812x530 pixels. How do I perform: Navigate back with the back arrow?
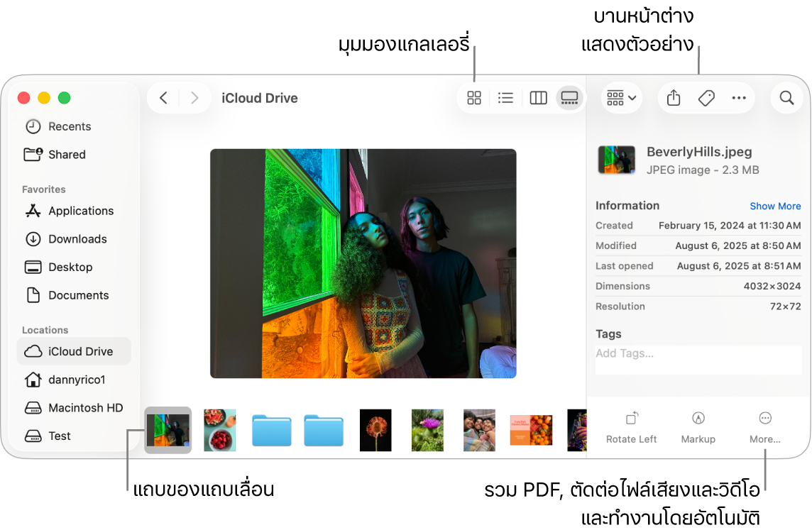coord(163,98)
